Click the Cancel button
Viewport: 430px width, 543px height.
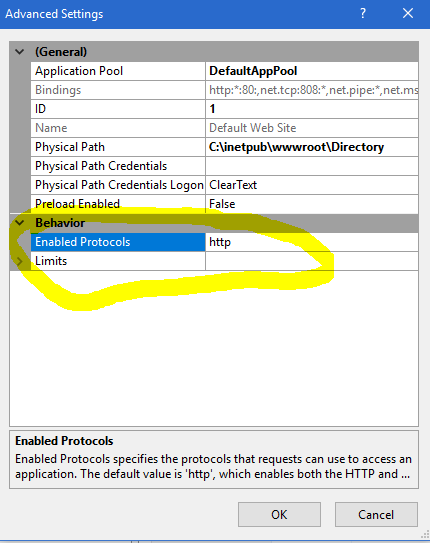[376, 514]
